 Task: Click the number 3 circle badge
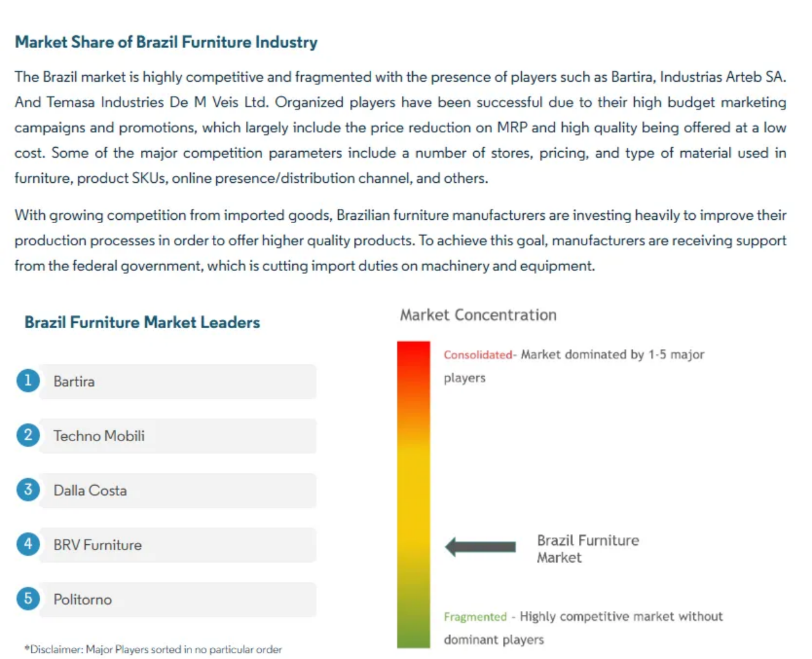point(28,490)
